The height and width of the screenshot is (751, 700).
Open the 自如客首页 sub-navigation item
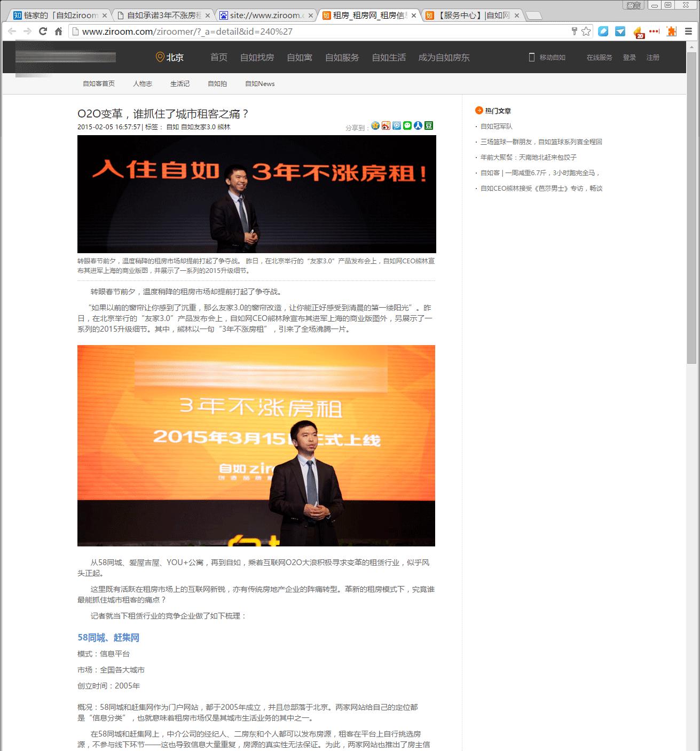point(99,84)
